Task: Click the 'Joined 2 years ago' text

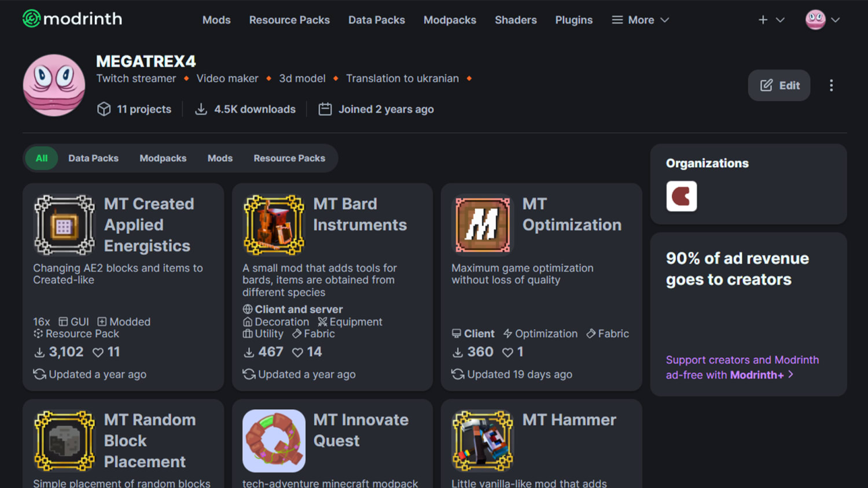Action: click(x=386, y=109)
